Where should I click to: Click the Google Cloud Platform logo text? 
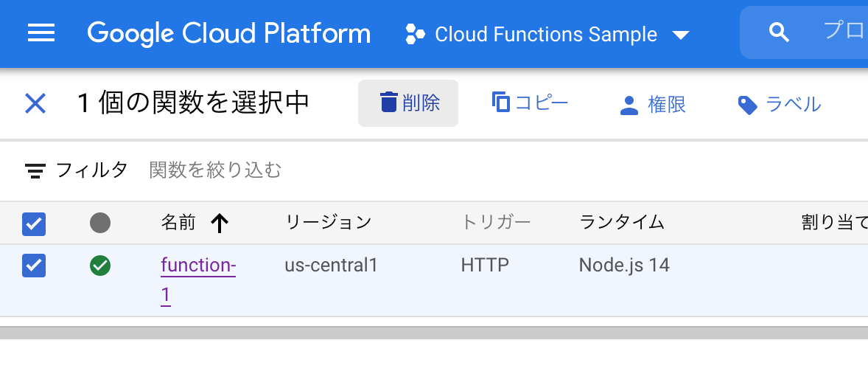228,33
